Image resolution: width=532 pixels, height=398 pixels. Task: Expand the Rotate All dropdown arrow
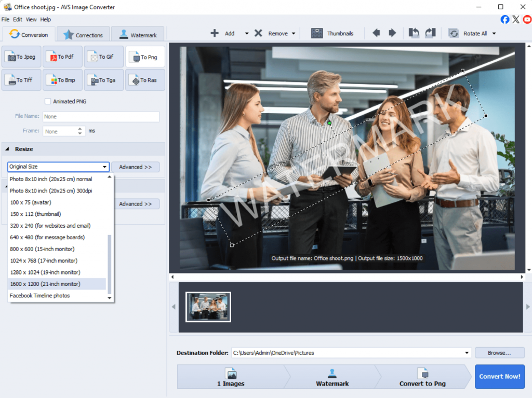tap(494, 34)
